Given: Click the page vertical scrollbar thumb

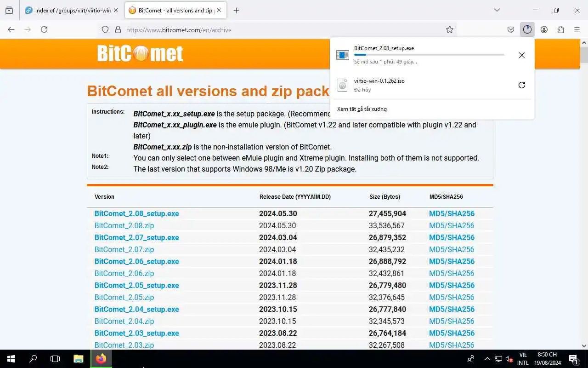Looking at the screenshot, I should click(x=584, y=55).
